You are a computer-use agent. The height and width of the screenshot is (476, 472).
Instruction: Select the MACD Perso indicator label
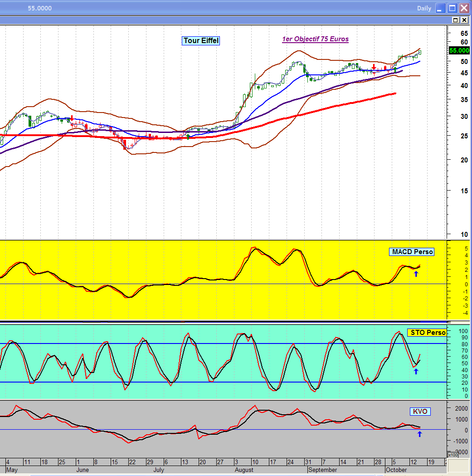412,252
